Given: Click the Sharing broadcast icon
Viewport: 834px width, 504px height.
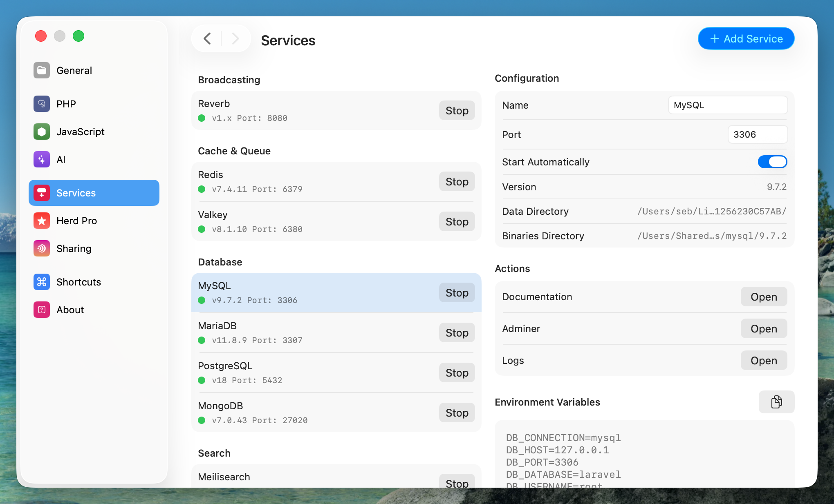Looking at the screenshot, I should (x=42, y=248).
